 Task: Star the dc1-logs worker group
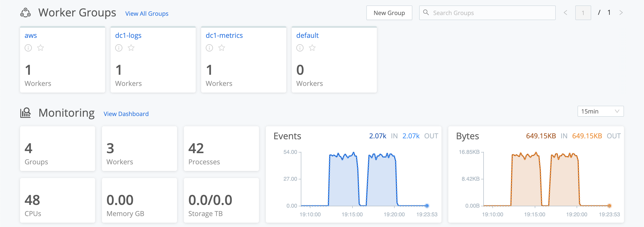[131, 48]
